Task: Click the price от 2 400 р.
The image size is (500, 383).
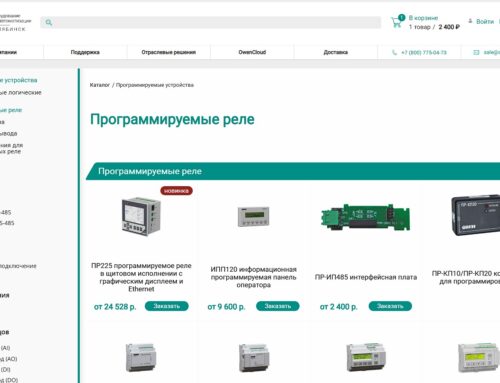Action: [338, 307]
